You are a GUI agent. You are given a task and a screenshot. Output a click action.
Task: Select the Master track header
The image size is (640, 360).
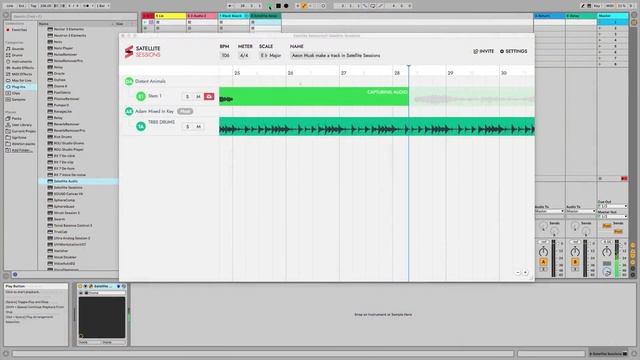(x=613, y=16)
